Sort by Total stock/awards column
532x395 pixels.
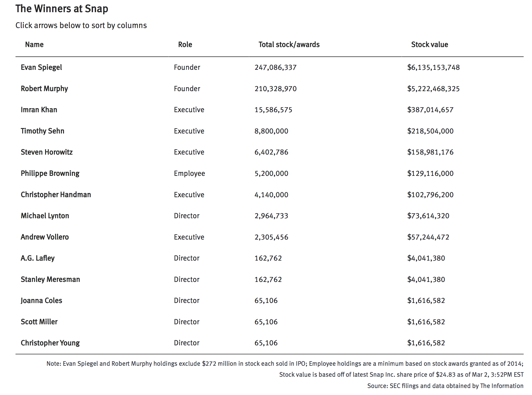[x=289, y=45]
